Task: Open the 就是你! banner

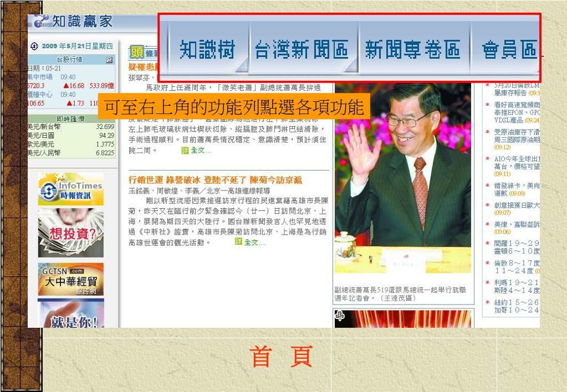Action: [x=71, y=313]
